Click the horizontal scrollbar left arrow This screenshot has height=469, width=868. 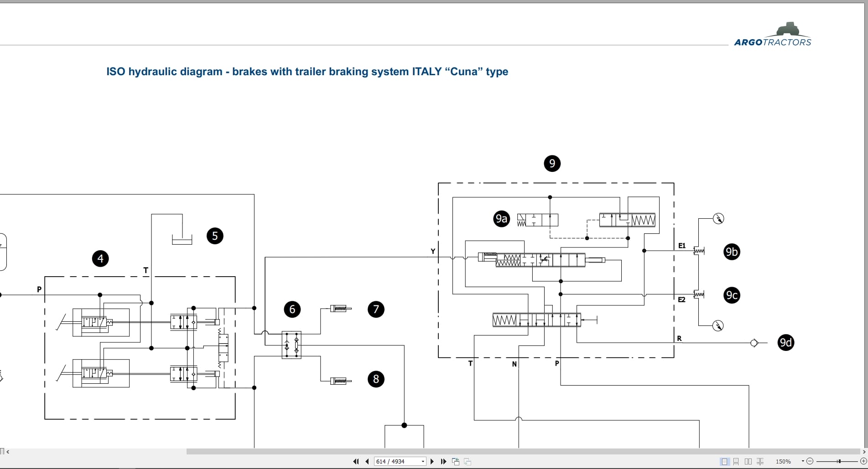pyautogui.click(x=8, y=452)
